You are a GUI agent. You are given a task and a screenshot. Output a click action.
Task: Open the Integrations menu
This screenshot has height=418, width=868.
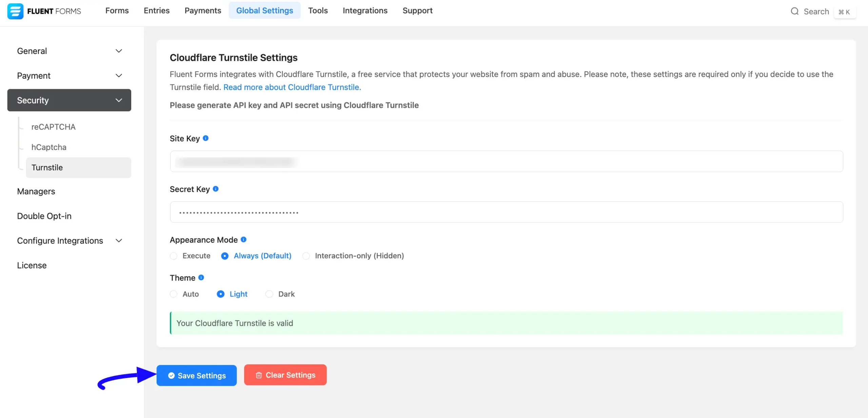pyautogui.click(x=365, y=11)
